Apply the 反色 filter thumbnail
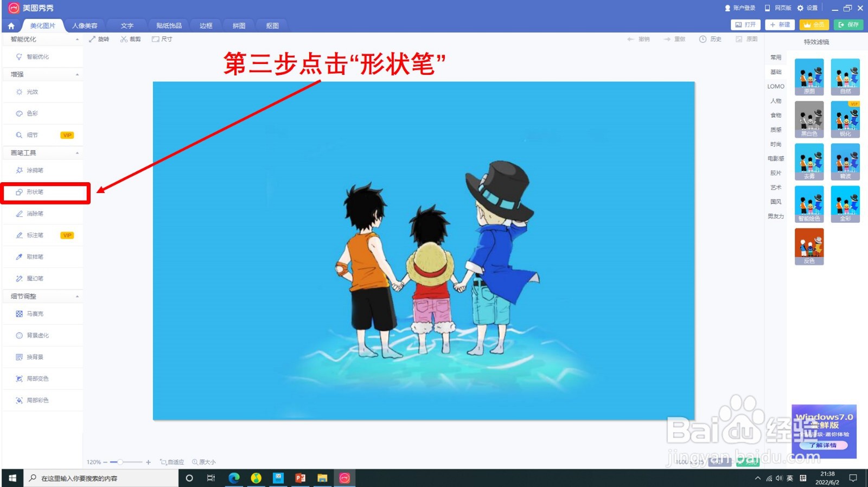This screenshot has height=487, width=868. pos(809,246)
